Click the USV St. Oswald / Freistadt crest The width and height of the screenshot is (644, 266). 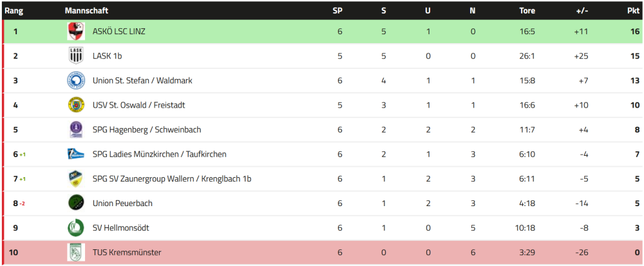click(x=76, y=105)
